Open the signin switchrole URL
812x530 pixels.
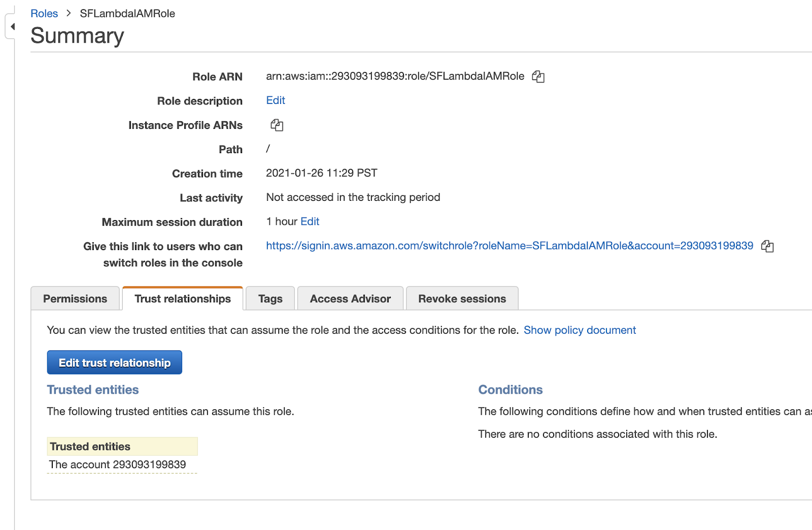(x=509, y=246)
